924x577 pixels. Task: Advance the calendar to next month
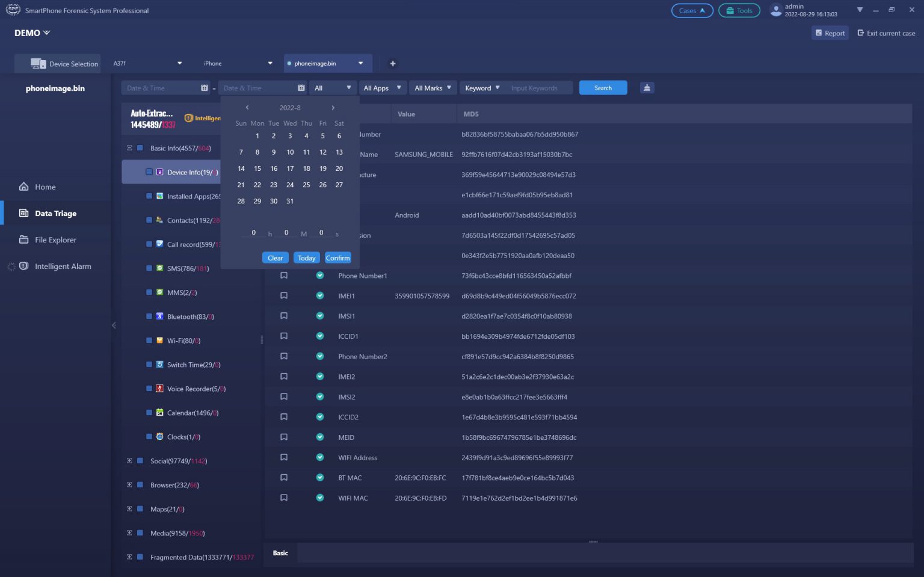pyautogui.click(x=333, y=108)
